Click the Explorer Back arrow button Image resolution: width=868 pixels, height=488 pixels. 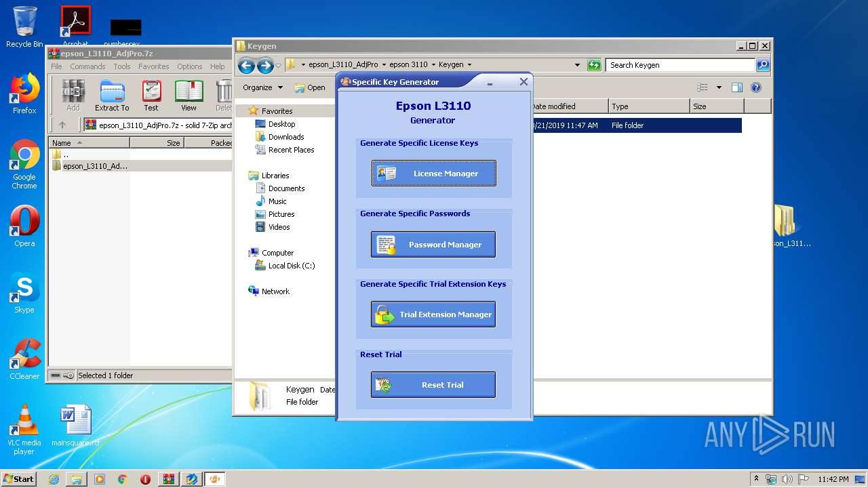coord(246,65)
